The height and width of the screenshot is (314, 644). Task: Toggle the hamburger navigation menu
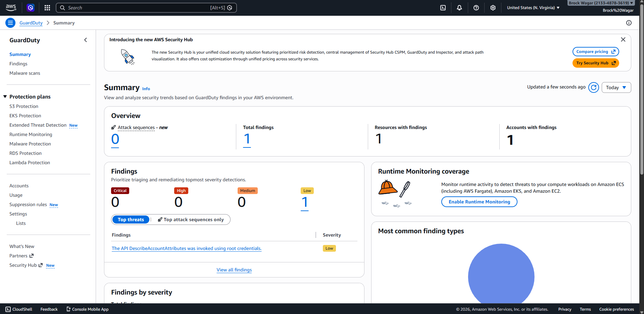tap(10, 23)
